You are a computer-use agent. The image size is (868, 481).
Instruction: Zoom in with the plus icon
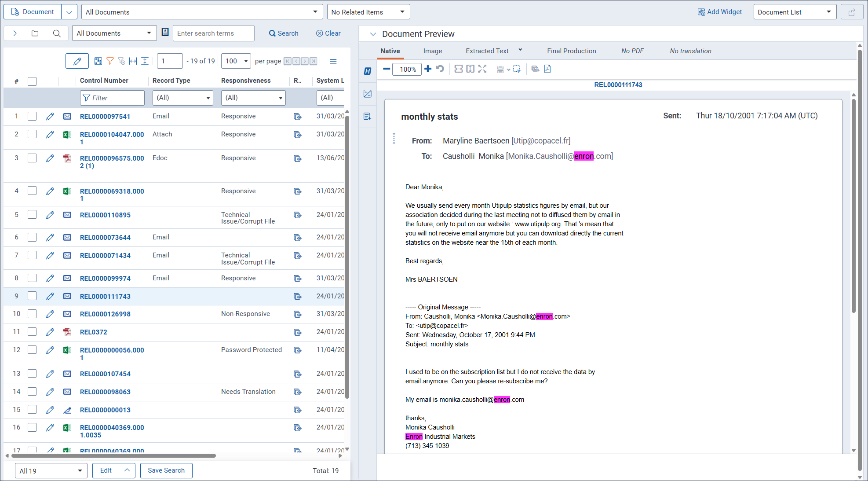(x=428, y=69)
